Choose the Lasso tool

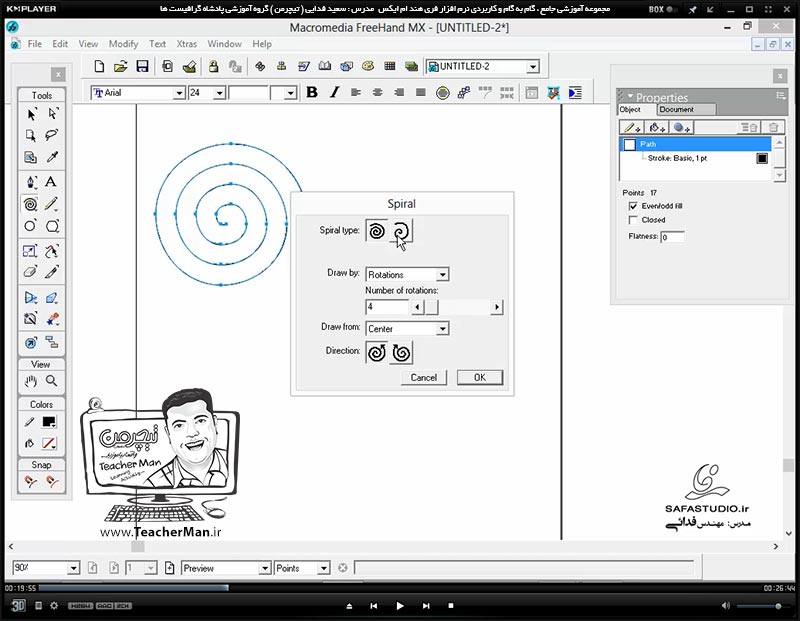(x=52, y=135)
